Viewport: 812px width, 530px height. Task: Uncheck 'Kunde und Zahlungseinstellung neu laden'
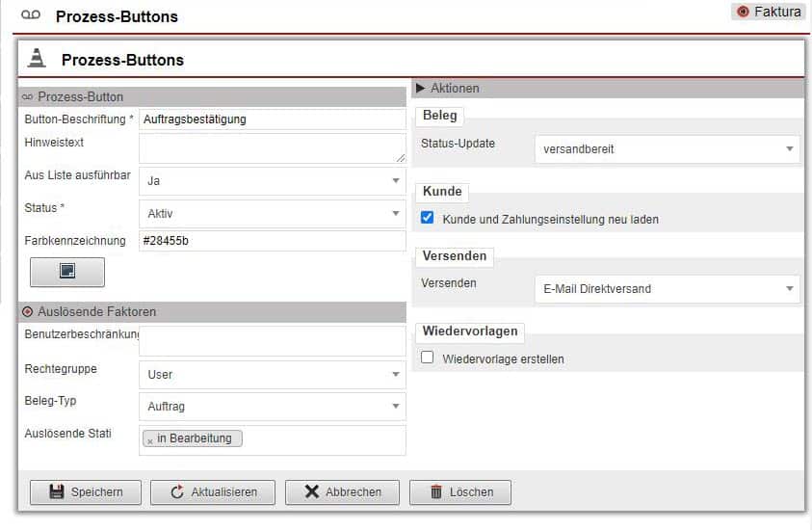pyautogui.click(x=428, y=219)
